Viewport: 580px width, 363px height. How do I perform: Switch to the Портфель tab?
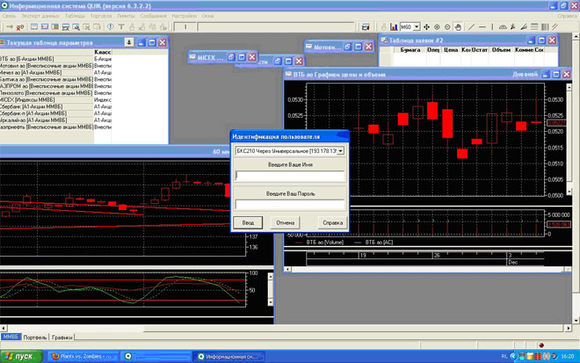click(35, 337)
